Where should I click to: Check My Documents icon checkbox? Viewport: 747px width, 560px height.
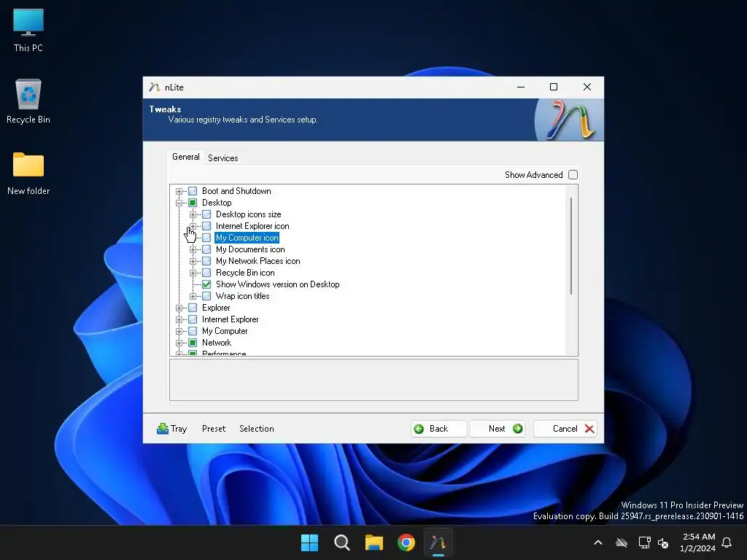pyautogui.click(x=206, y=249)
